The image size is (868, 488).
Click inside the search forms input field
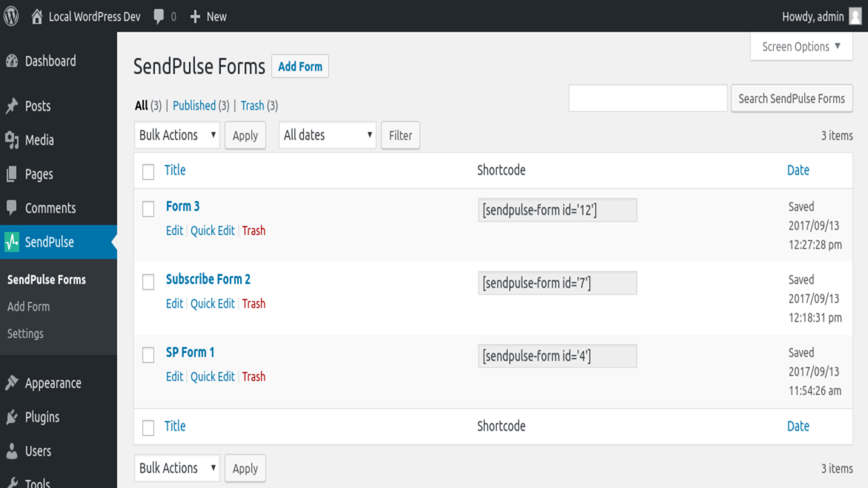tap(648, 98)
